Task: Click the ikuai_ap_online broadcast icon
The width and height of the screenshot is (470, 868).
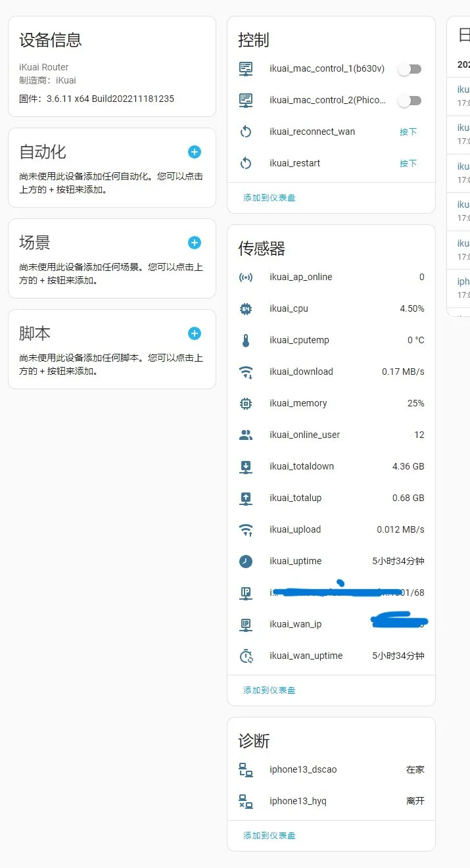Action: [246, 277]
